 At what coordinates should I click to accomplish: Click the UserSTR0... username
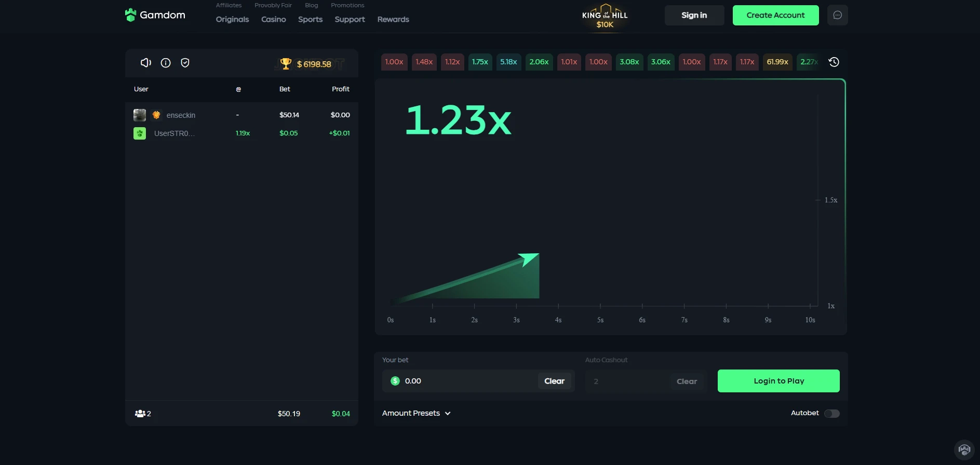[174, 133]
